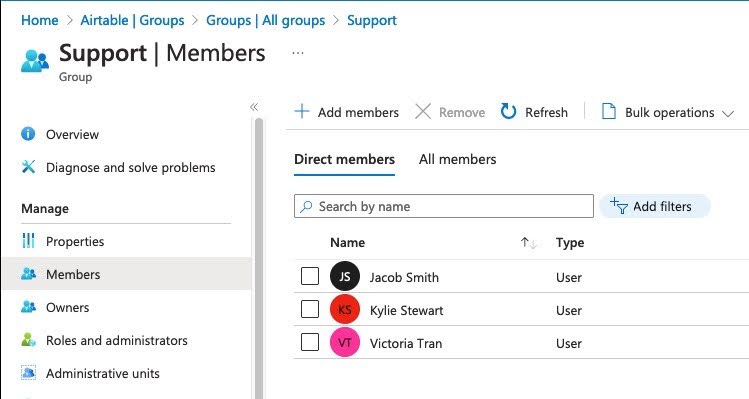This screenshot has height=399, width=749.
Task: Switch to the Direct members tab
Action: 344,159
